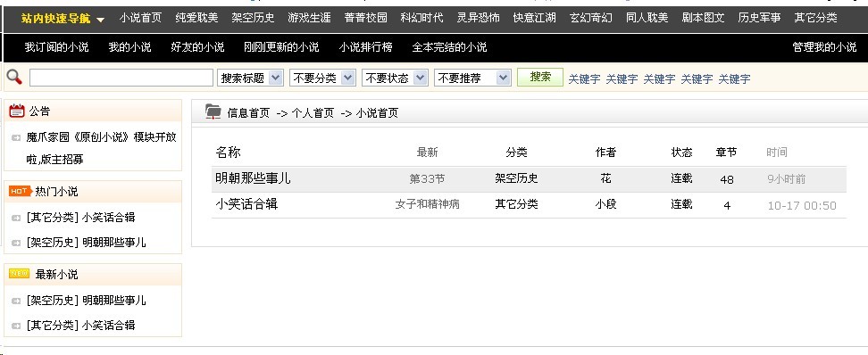Open 其它分类 in the top nav

816,18
